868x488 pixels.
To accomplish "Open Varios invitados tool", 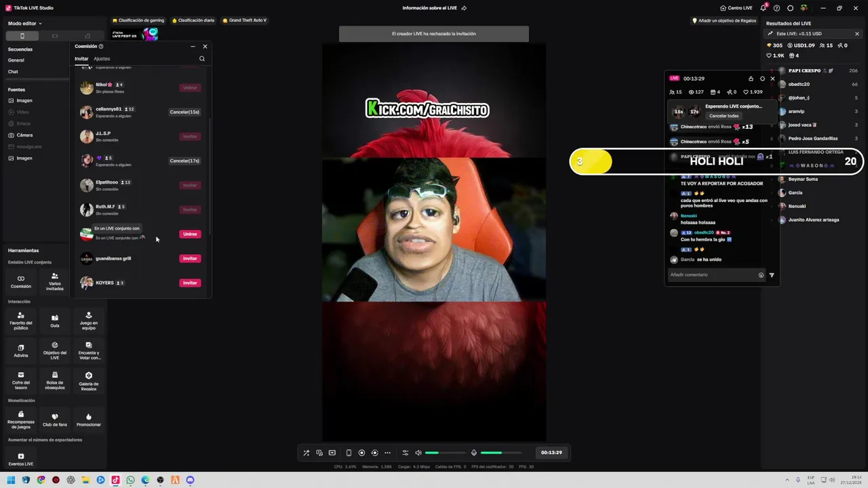I will (55, 281).
